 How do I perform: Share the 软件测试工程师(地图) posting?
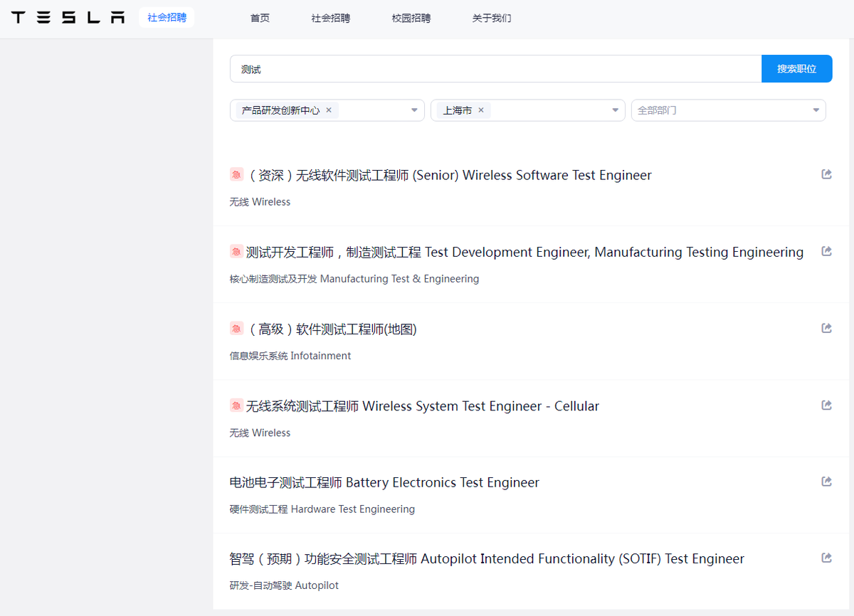tap(826, 328)
